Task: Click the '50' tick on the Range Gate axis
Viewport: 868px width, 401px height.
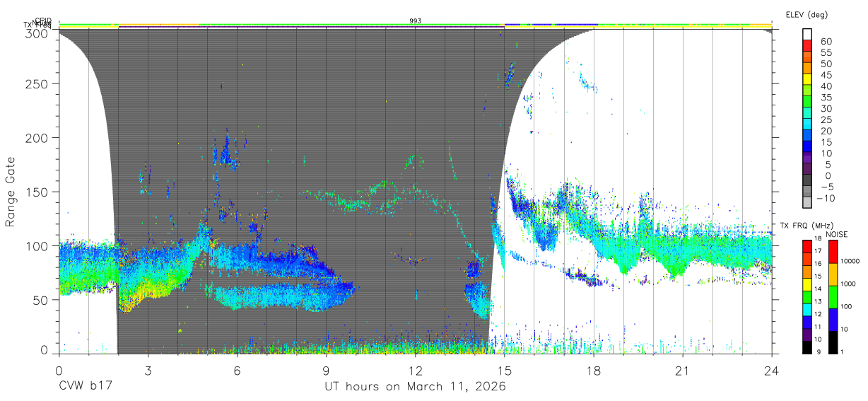Action: click(42, 300)
